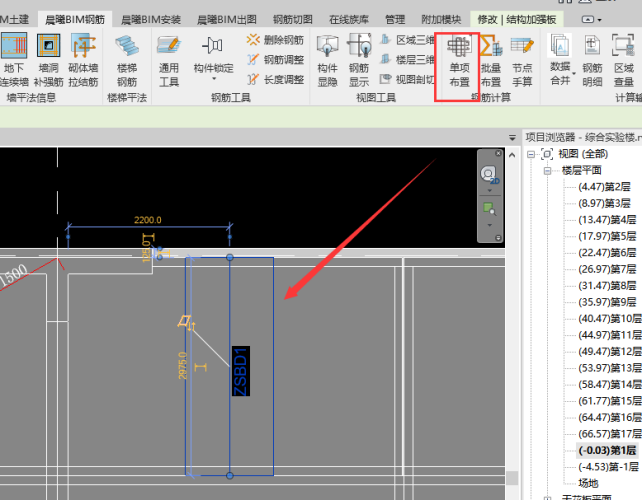Collapse the 楼层平面 tree node

click(x=548, y=170)
